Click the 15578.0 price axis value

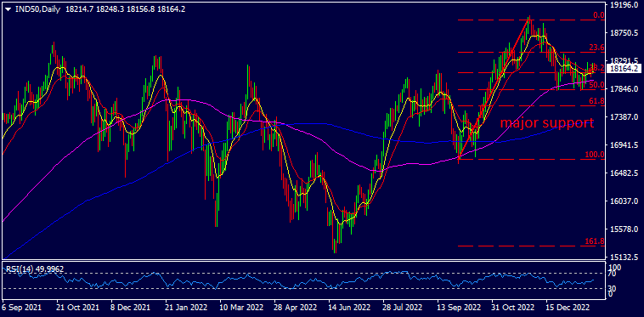(624, 229)
